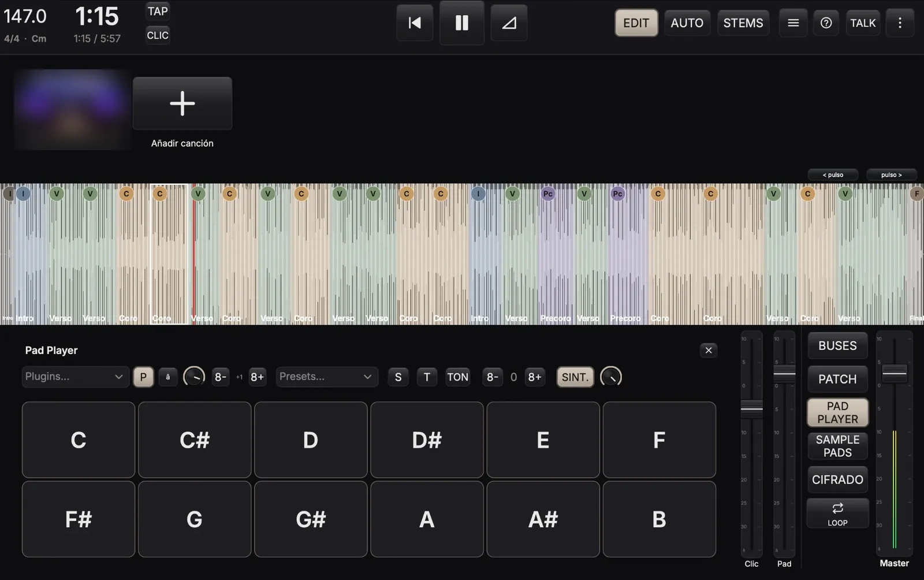This screenshot has height=580, width=924.
Task: Click the '< pulso' button
Action: tap(833, 175)
